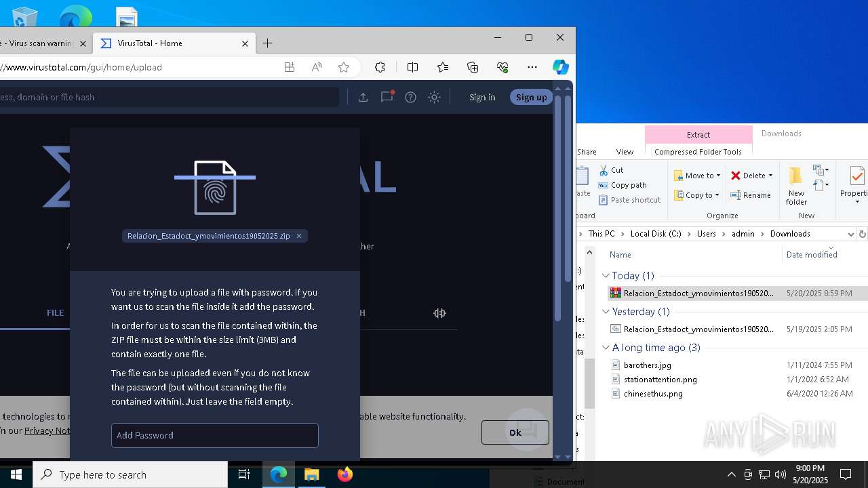868x488 pixels.
Task: Click Refresh icon in Explorer address bar
Action: 863,234
